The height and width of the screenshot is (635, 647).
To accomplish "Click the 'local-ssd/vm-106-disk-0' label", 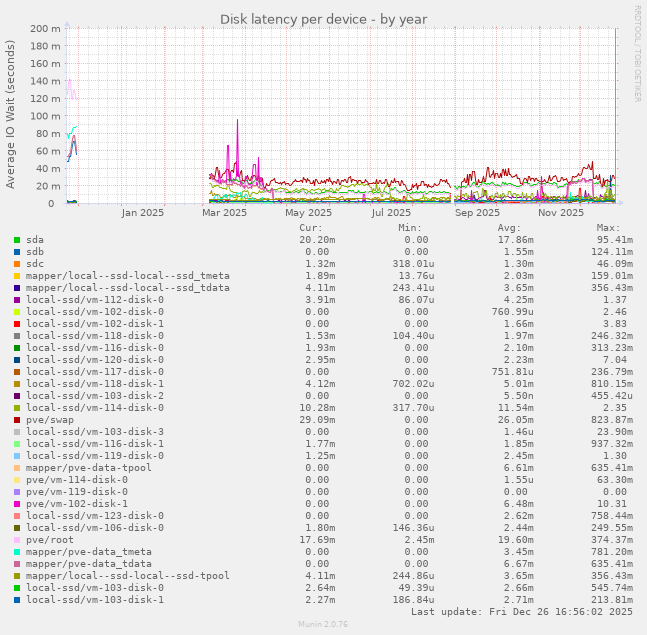I will [x=95, y=527].
